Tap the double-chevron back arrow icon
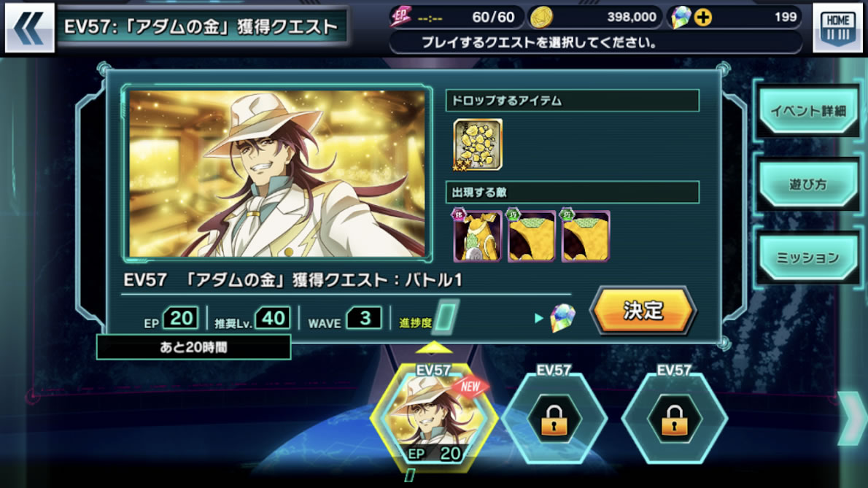 tap(29, 28)
